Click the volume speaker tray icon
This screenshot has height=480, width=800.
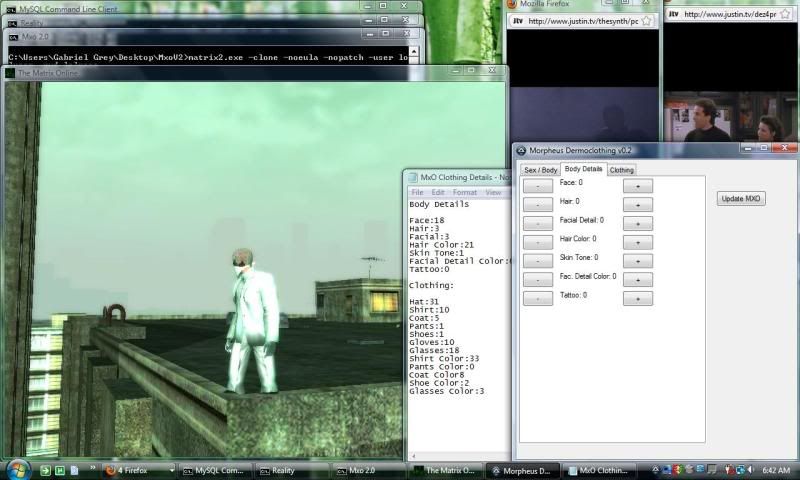(x=749, y=470)
